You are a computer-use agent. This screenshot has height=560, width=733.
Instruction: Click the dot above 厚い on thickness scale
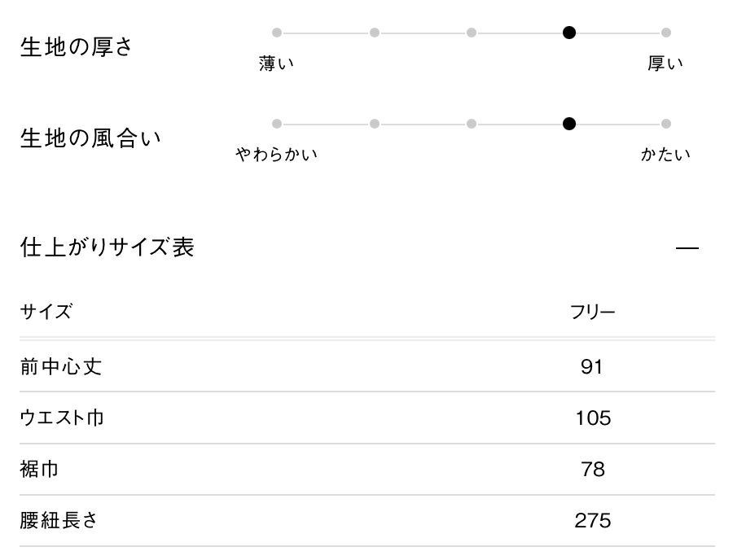coord(666,33)
